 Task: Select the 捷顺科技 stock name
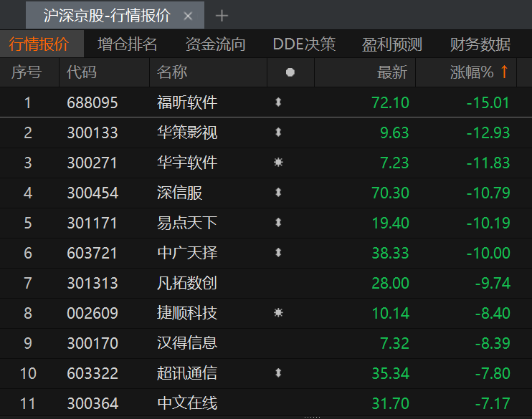tap(187, 313)
